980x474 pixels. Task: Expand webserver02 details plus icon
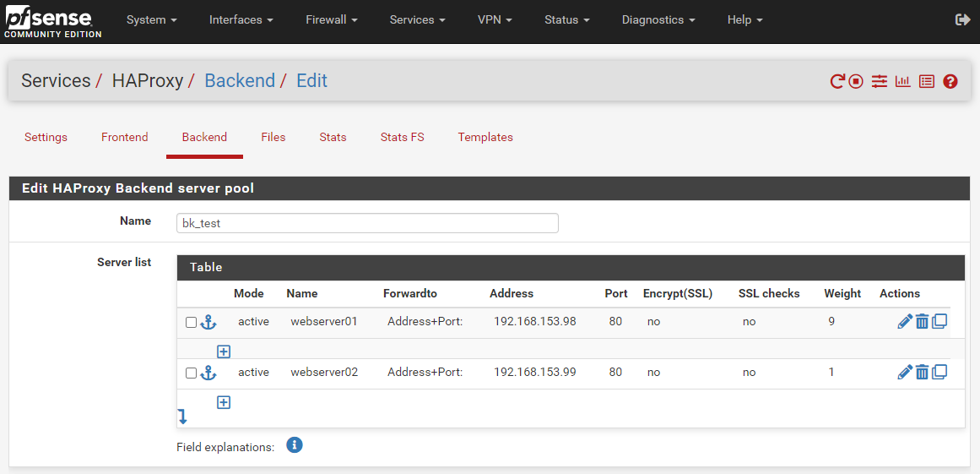[224, 402]
